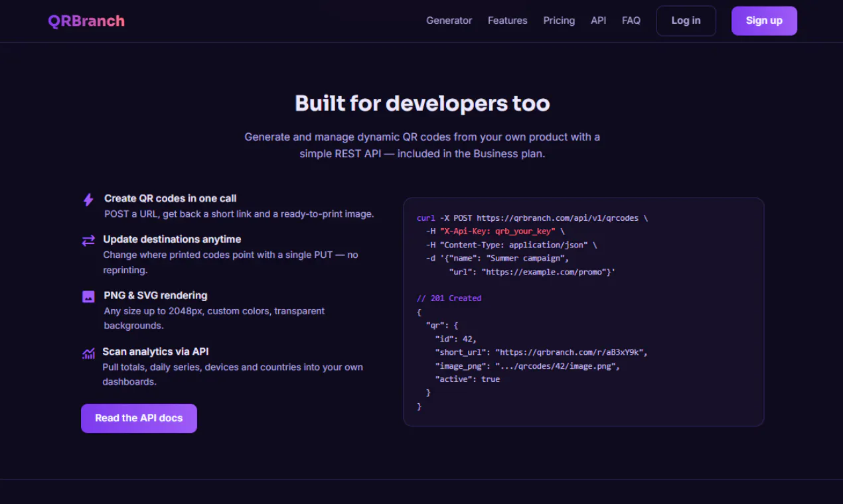Open the Generator nav item
The width and height of the screenshot is (843, 504).
[449, 21]
